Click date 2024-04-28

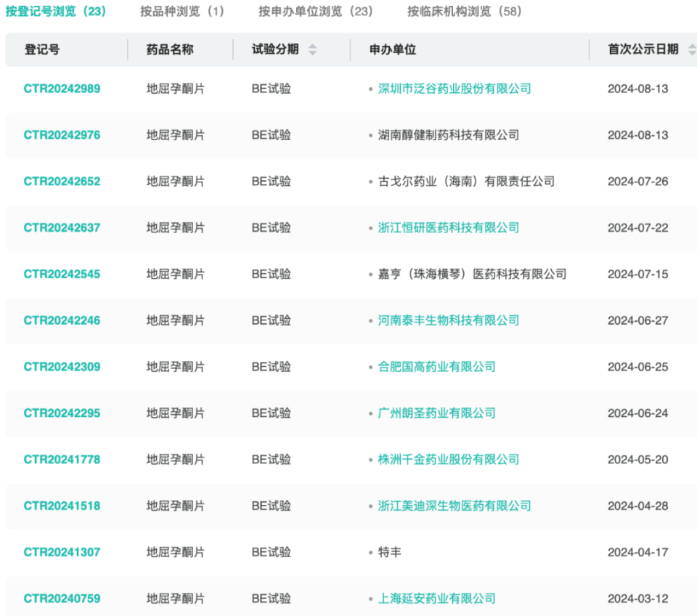pos(638,506)
